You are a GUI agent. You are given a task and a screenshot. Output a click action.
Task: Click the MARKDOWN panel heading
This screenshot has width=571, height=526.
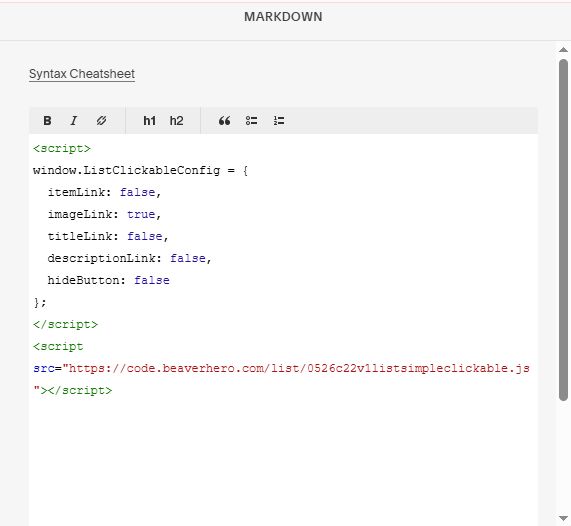(283, 17)
